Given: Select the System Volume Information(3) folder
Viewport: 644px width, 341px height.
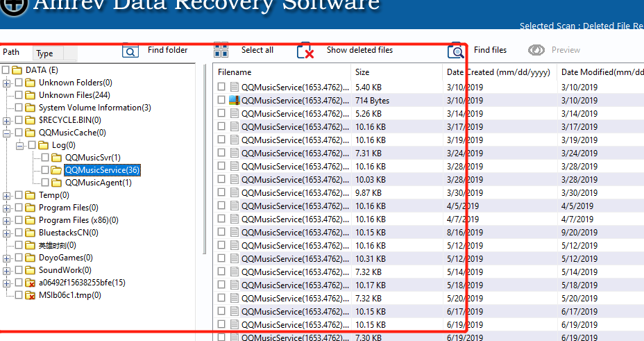Looking at the screenshot, I should (95, 108).
